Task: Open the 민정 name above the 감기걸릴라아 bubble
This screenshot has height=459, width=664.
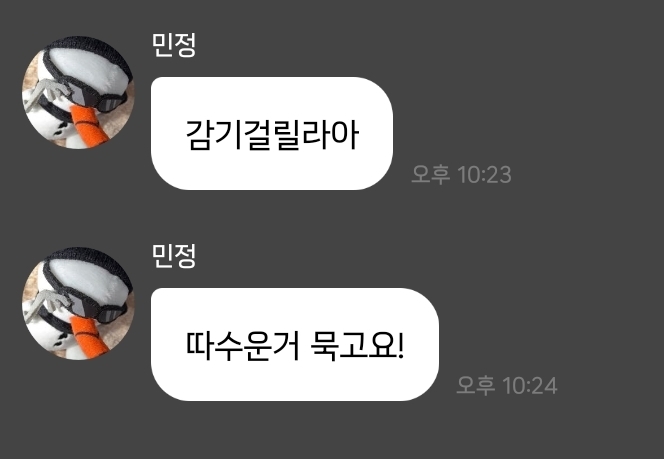Action: 174,45
